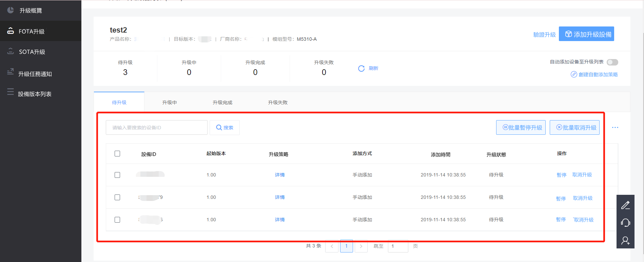This screenshot has height=262, width=644.
Task: Click the 批量暫停升級 button
Action: tap(521, 128)
